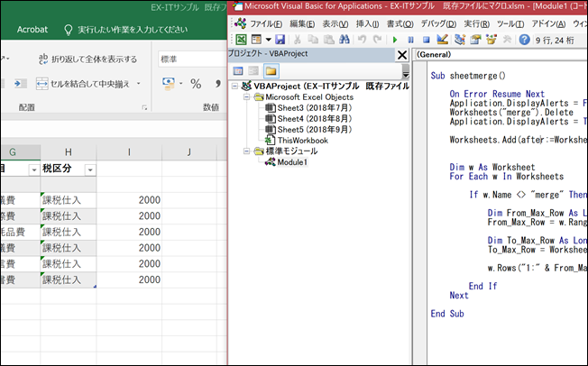The height and width of the screenshot is (366, 588).
Task: Click the Copy icon in VBA toolbar
Action: point(313,40)
